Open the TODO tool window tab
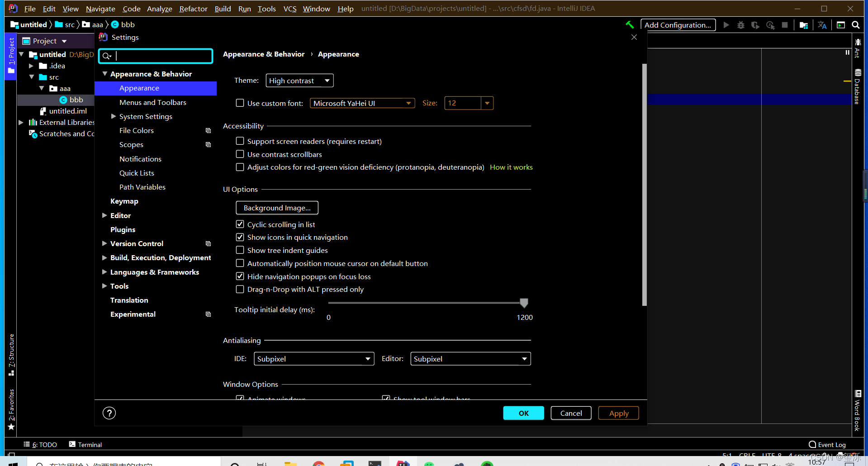 40,445
